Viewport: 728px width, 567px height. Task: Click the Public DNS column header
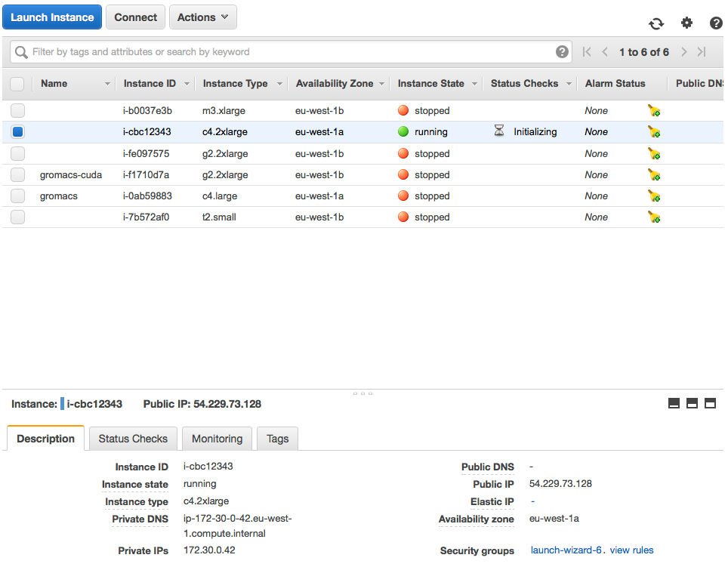click(699, 84)
